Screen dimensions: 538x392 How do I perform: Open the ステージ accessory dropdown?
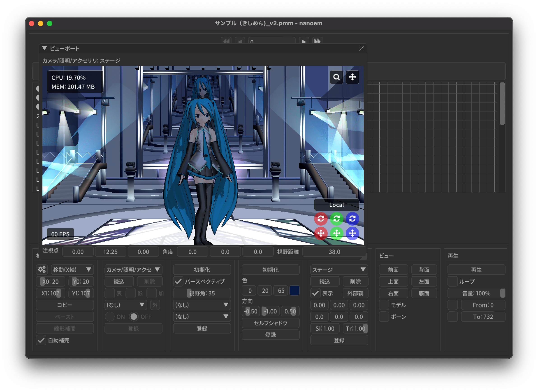click(339, 270)
